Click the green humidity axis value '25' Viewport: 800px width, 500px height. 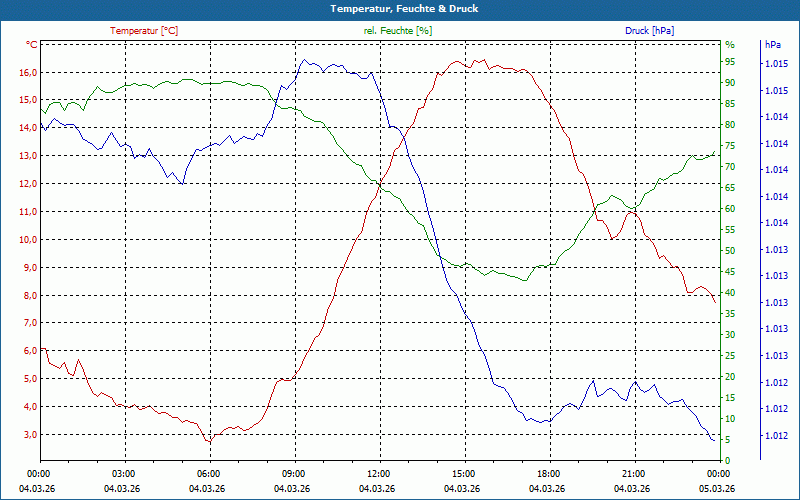(730, 356)
